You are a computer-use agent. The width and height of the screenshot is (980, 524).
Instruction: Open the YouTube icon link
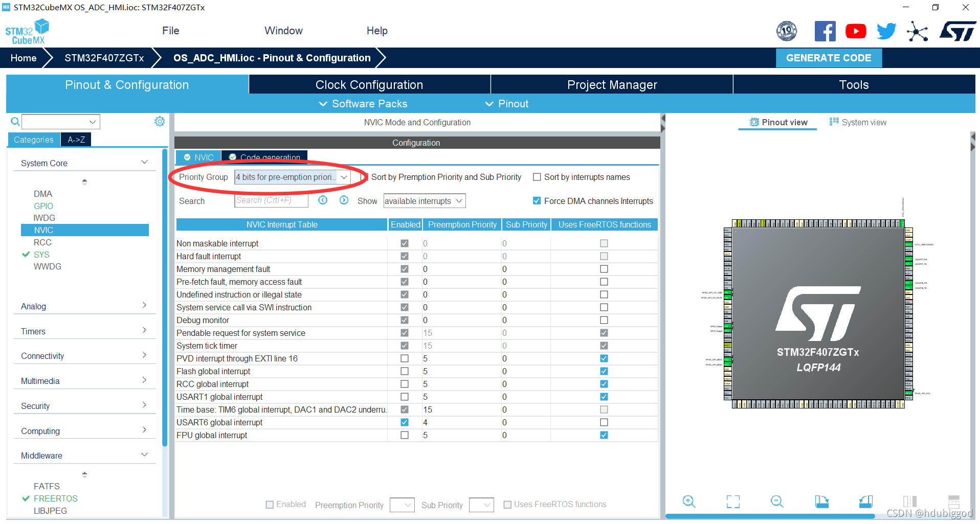pos(856,31)
